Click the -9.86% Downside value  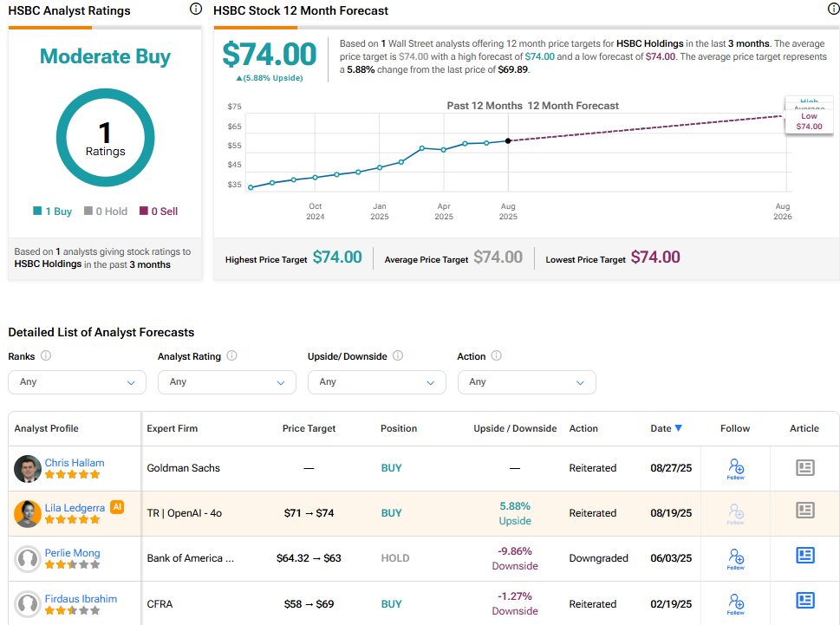(x=515, y=558)
